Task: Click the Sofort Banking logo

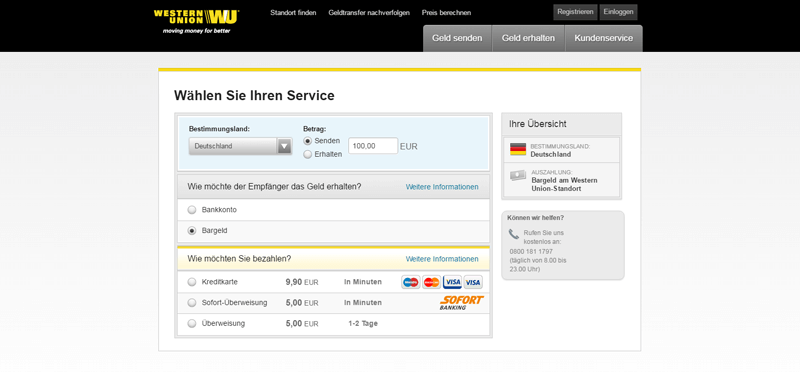Action: click(x=461, y=303)
